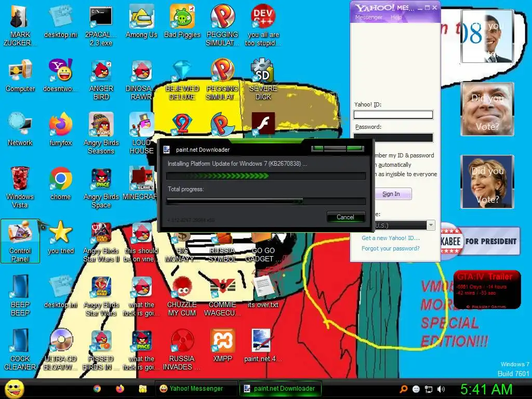
Task: Open the volume speaker tray icon
Action: coord(441,389)
